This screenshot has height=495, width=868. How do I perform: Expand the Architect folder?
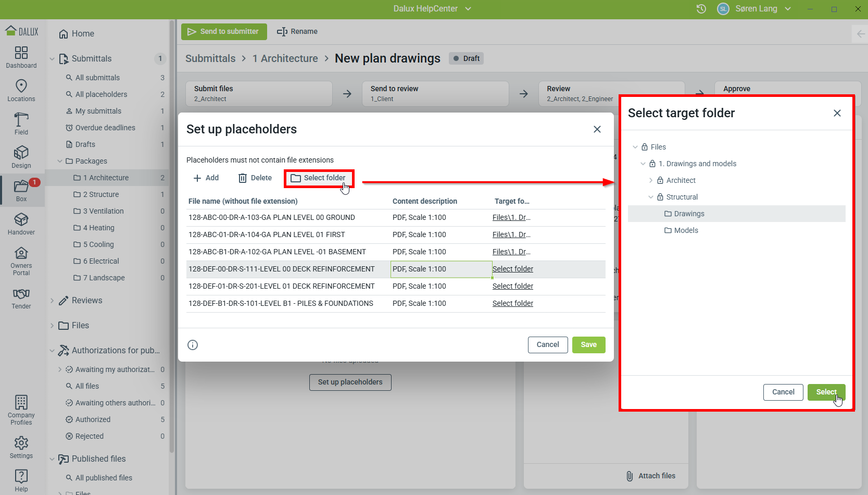(x=651, y=180)
